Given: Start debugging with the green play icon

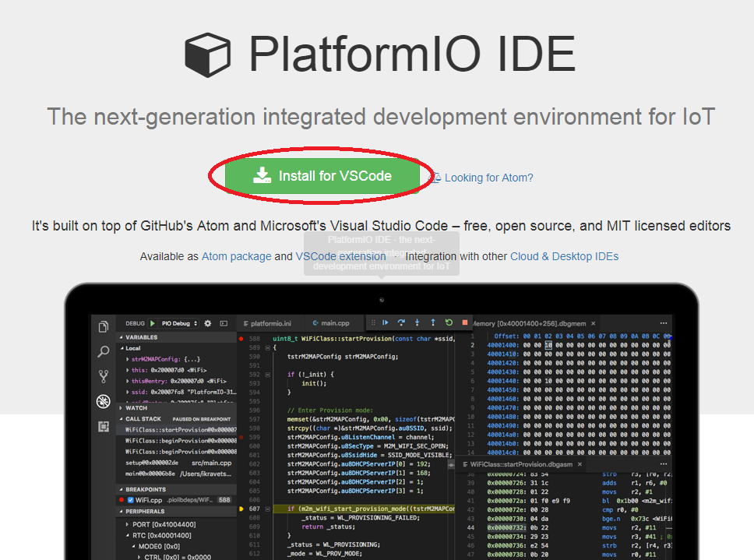Looking at the screenshot, I should (153, 323).
